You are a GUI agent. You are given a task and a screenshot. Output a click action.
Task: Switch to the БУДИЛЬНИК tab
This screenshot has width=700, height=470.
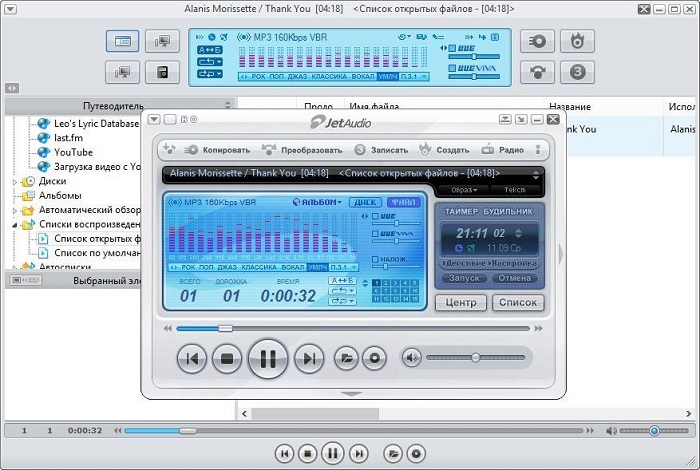tap(508, 211)
